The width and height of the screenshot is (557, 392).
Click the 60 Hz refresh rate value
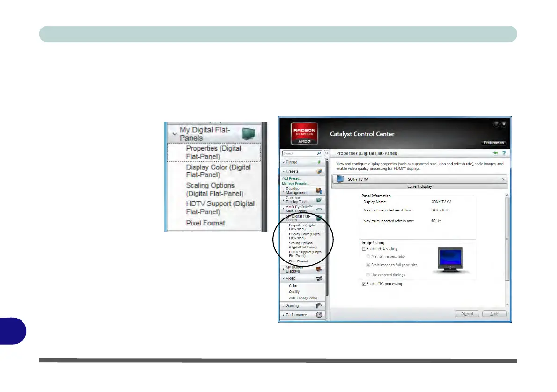coord(436,221)
